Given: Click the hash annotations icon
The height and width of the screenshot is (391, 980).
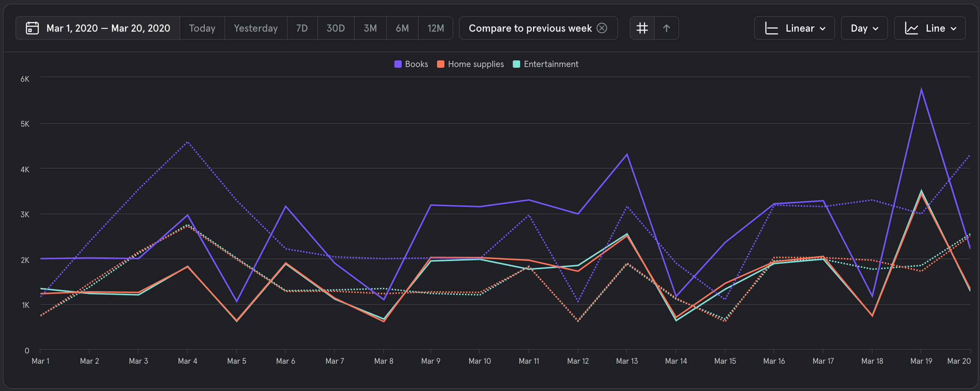Looking at the screenshot, I should tap(642, 28).
